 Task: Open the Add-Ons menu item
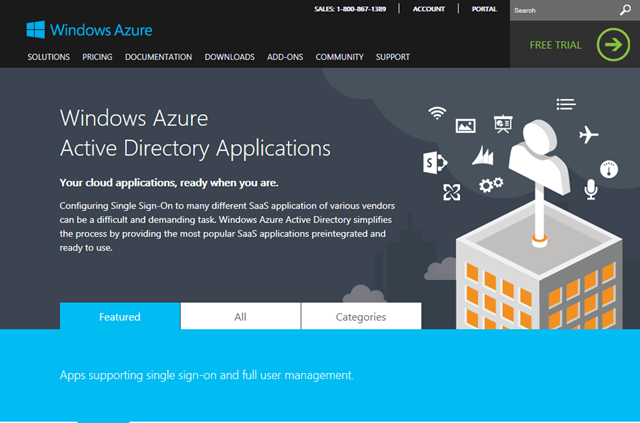click(x=285, y=57)
